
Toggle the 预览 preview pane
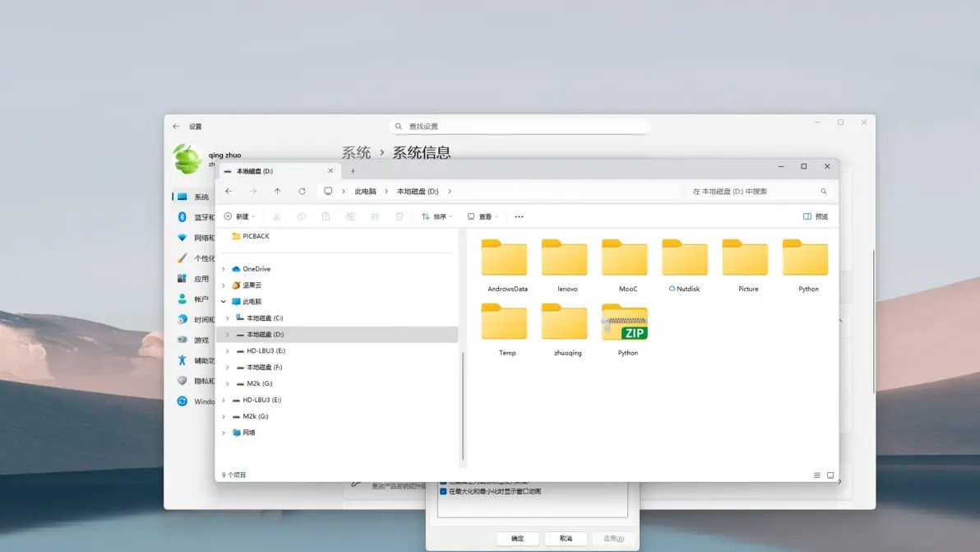tap(815, 217)
